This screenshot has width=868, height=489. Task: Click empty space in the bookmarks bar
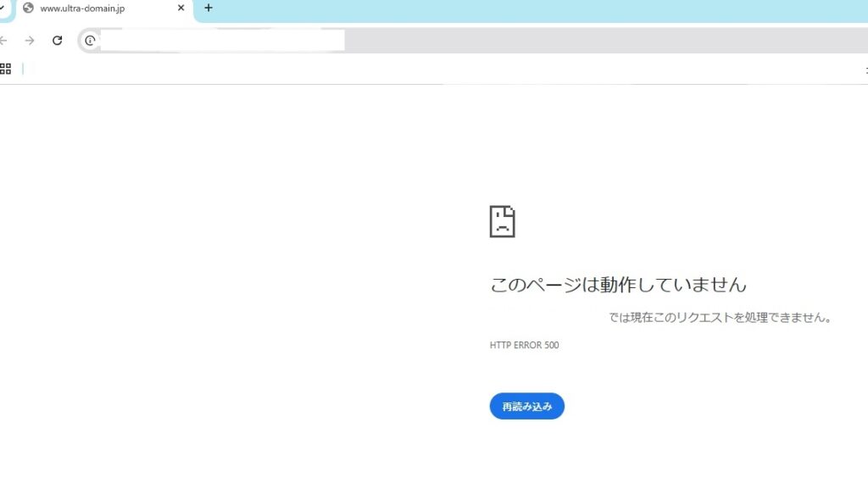[x=424, y=69]
